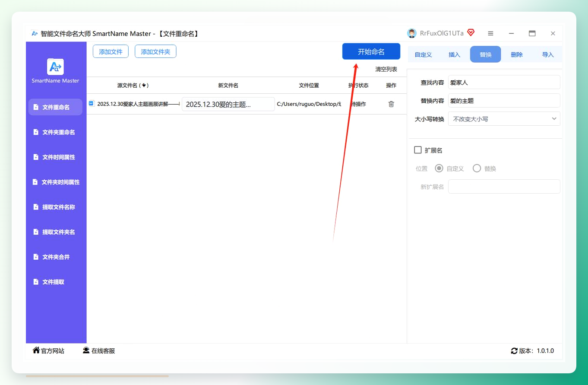This screenshot has height=385, width=588.
Task: Switch to the 自定义 tab
Action: [x=423, y=54]
